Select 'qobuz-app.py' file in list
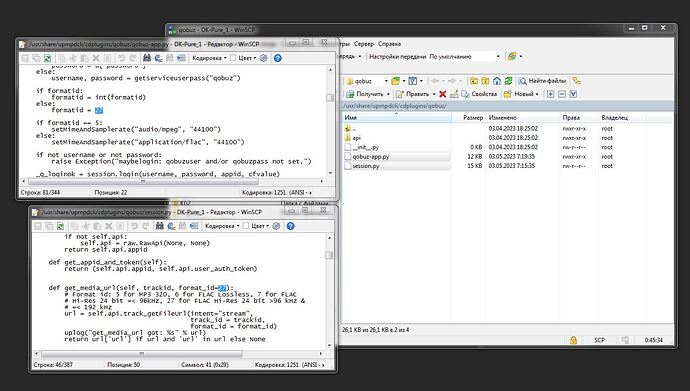Viewport: 690px width, 391px height. point(371,157)
